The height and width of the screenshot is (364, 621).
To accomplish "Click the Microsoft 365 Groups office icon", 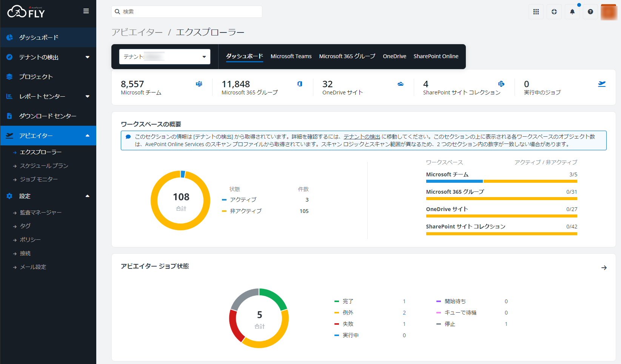I will [x=300, y=84].
